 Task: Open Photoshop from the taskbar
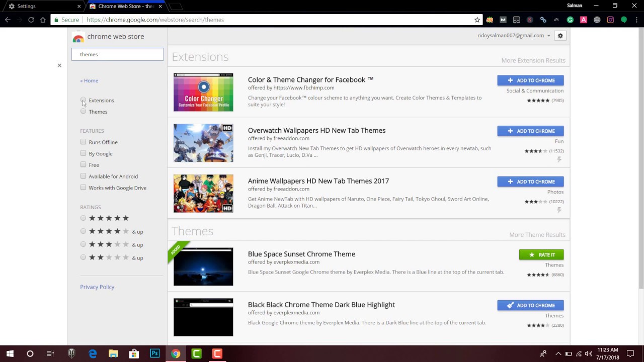click(x=155, y=353)
